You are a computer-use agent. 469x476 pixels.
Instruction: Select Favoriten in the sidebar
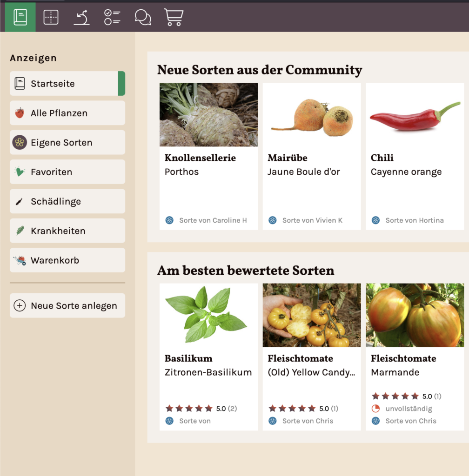tap(67, 172)
